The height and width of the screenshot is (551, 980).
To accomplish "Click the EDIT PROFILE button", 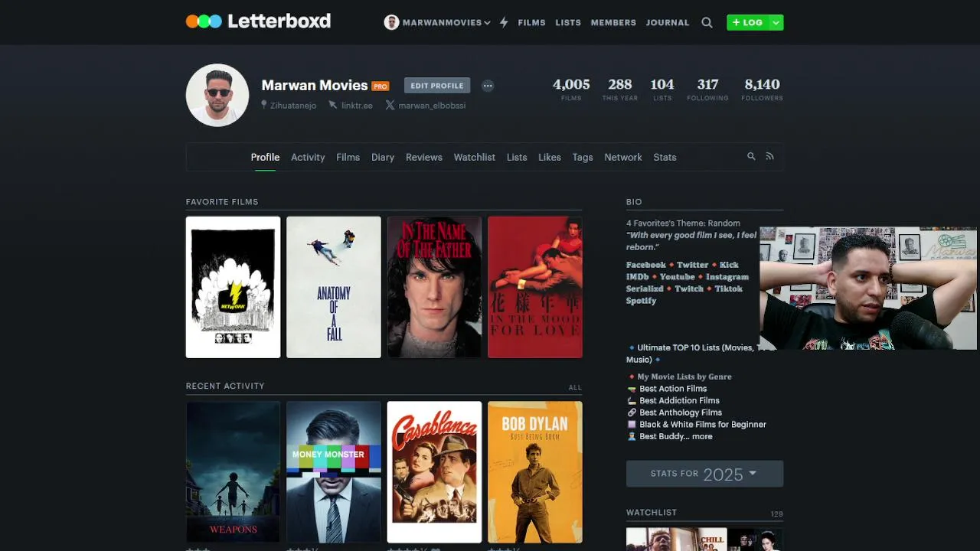I will pyautogui.click(x=437, y=86).
